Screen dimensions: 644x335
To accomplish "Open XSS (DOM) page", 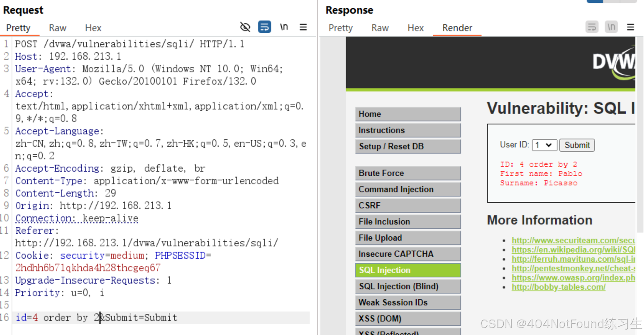I will [x=408, y=318].
